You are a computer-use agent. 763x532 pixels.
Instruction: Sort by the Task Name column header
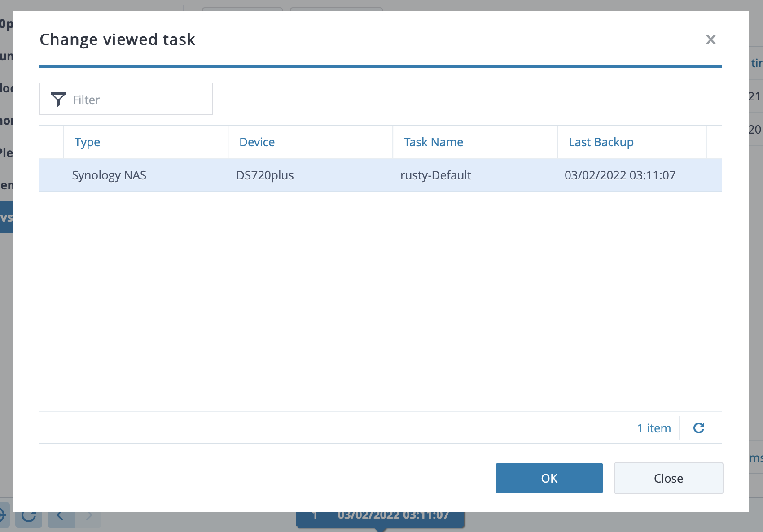tap(433, 142)
